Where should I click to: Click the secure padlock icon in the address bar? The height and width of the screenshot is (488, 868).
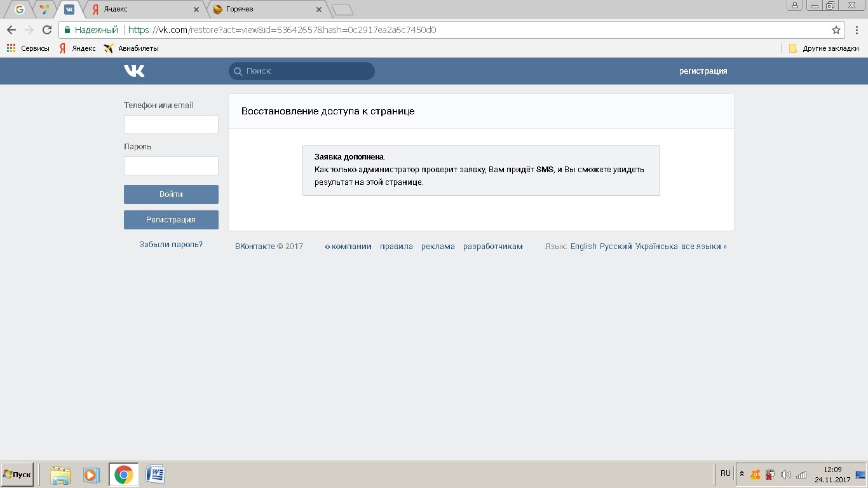coord(67,30)
